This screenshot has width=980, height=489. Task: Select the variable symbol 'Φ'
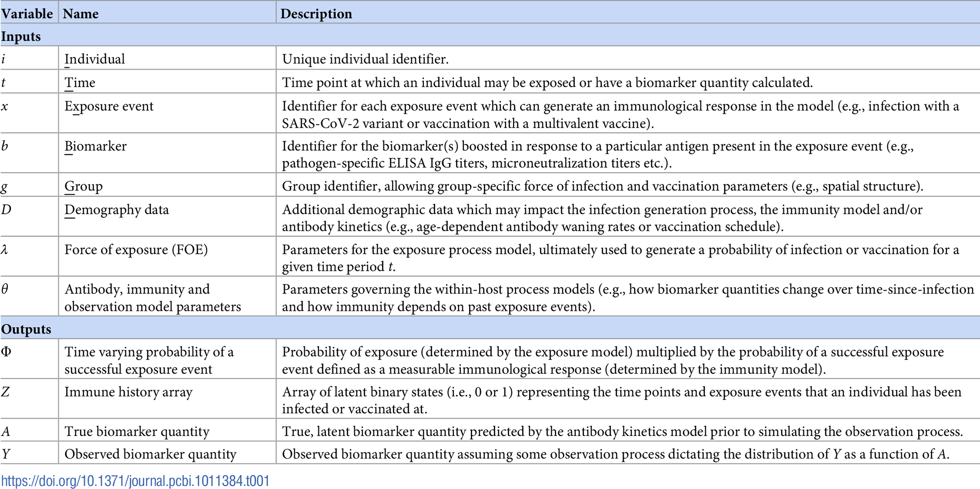(x=6, y=352)
